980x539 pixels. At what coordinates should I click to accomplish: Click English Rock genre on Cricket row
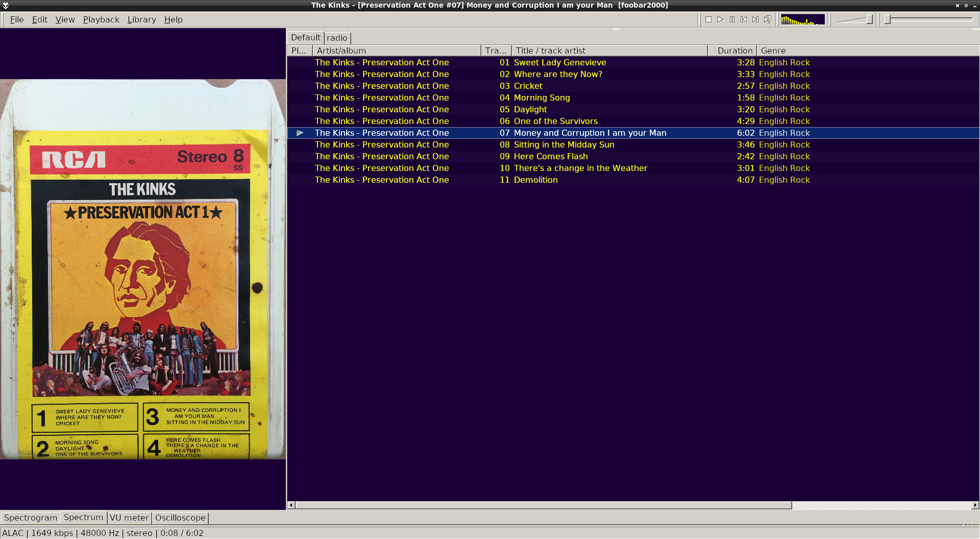tap(784, 86)
